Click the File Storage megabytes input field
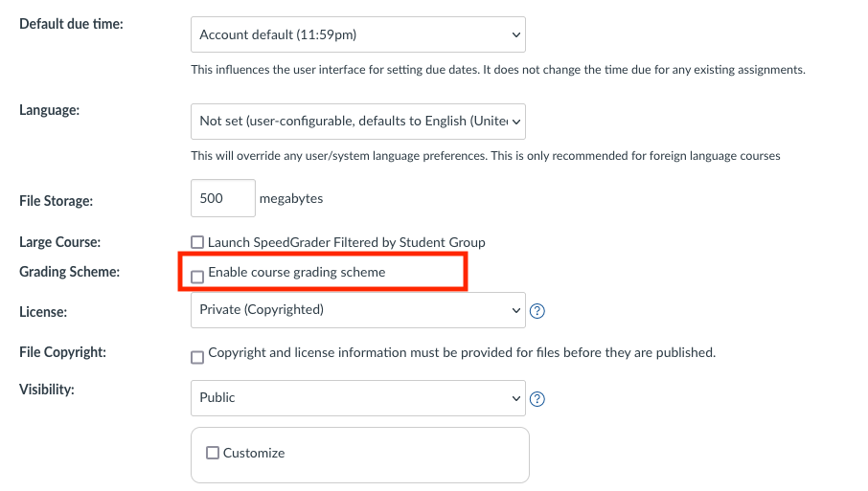Screen dimensions: 868x491 click(x=222, y=198)
